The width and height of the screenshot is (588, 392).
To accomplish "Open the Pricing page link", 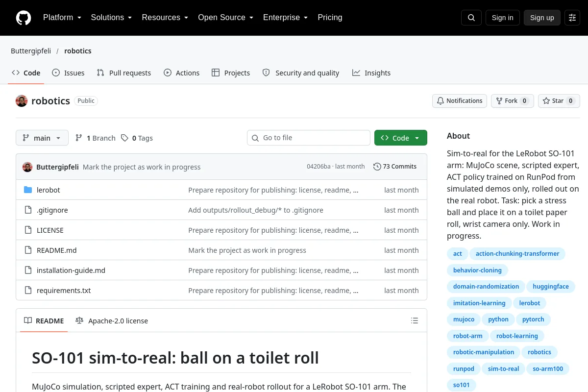I will click(x=330, y=18).
